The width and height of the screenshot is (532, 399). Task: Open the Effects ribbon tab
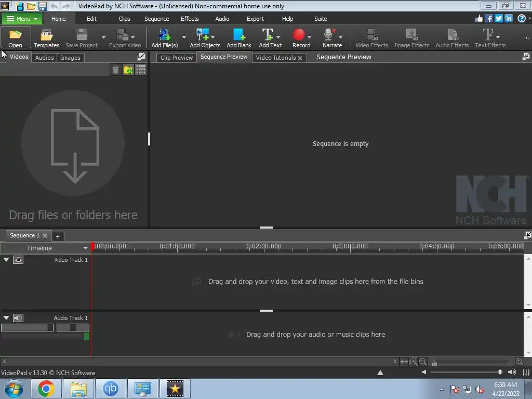point(190,19)
